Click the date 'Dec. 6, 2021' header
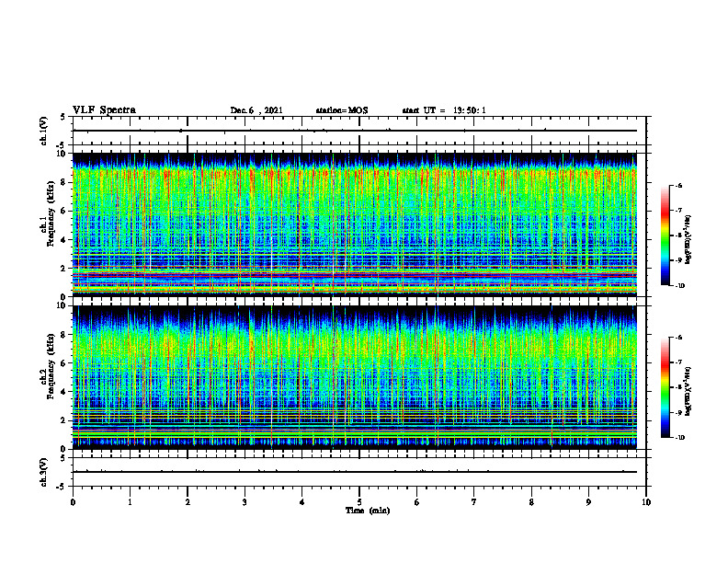Viewport: 728px width, 563px height. [x=256, y=110]
